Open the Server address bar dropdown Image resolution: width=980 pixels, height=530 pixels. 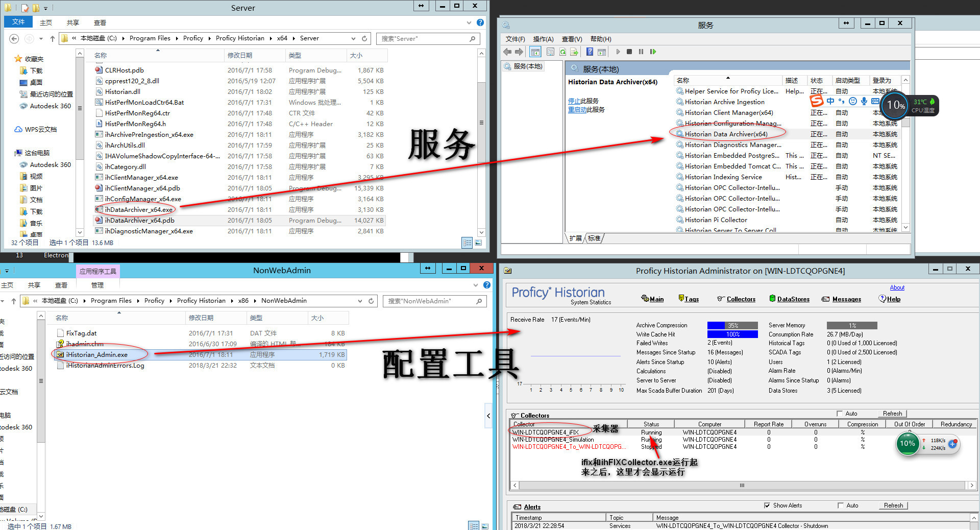[x=353, y=38]
